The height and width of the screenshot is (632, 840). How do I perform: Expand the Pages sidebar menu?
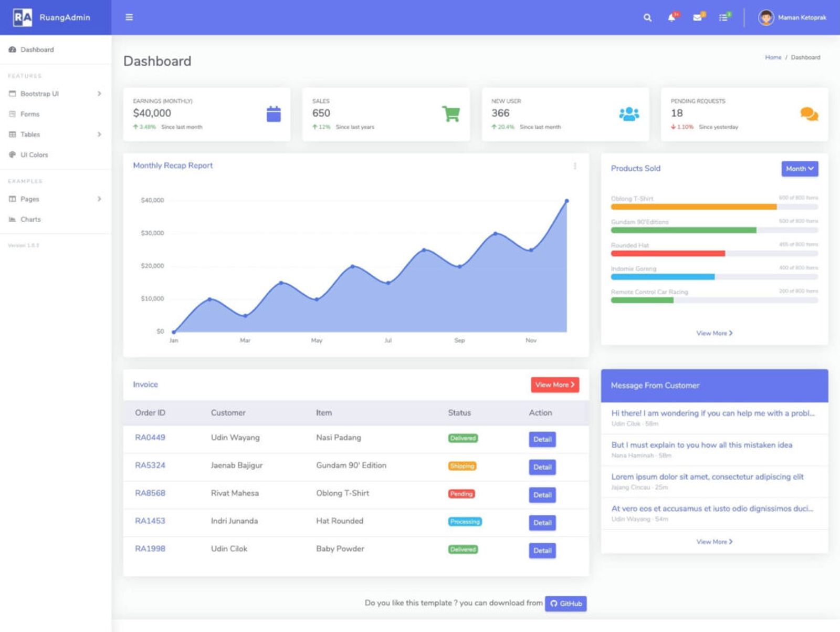tap(56, 199)
